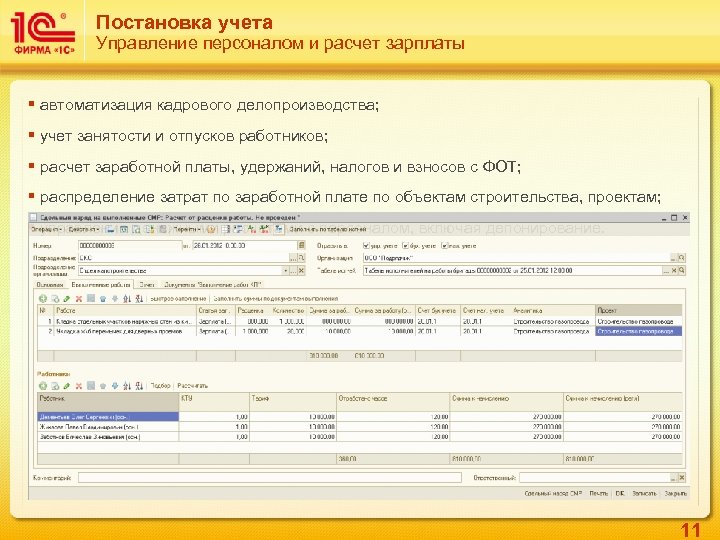Sort Работники table descending with the sort icon

coord(139,386)
